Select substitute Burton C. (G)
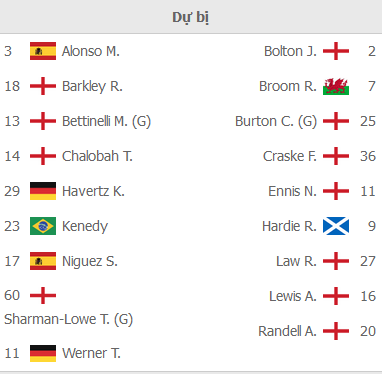This screenshot has width=382, height=374. coord(276,121)
